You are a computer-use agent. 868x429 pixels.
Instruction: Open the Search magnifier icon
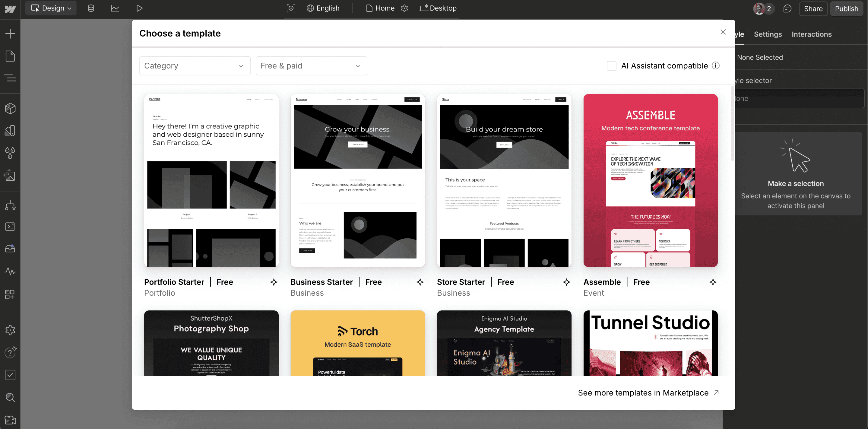pos(10,397)
